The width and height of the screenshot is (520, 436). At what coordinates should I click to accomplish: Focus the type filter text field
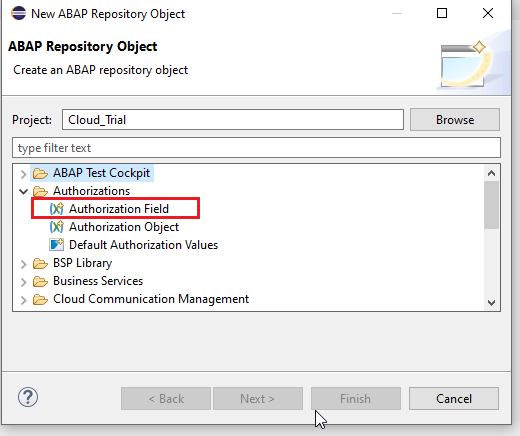click(256, 148)
